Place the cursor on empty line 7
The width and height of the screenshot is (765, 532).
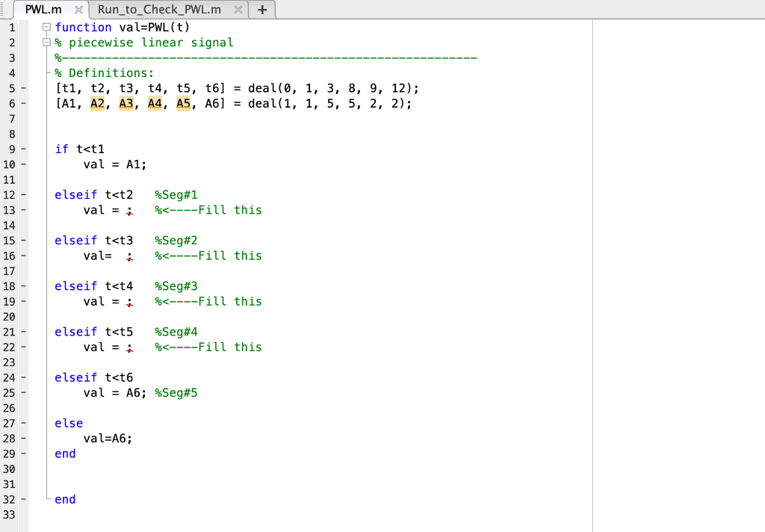point(75,119)
